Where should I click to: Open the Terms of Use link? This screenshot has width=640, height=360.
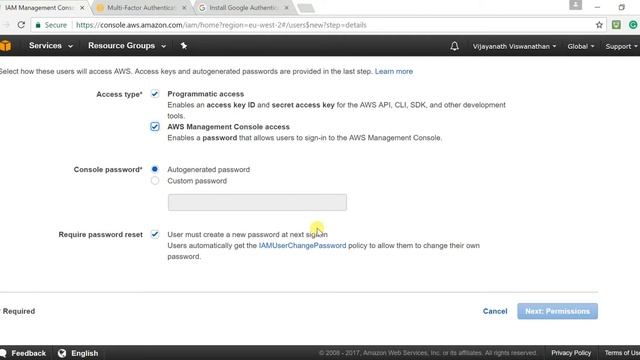tap(622, 353)
